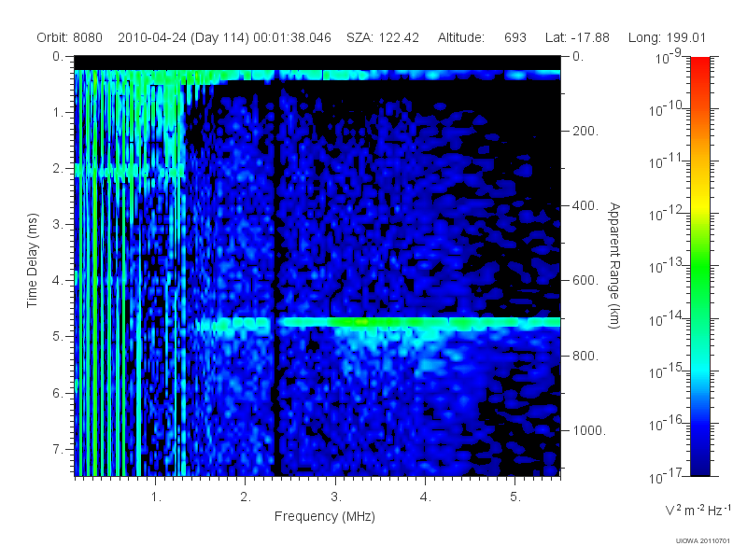747x560 pixels.
Task: Click the yellow band of the color bar
Action: point(700,203)
